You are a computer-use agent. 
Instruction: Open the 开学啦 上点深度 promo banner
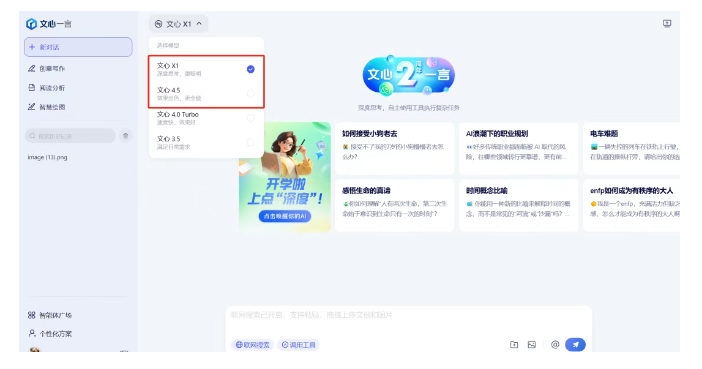coord(285,176)
